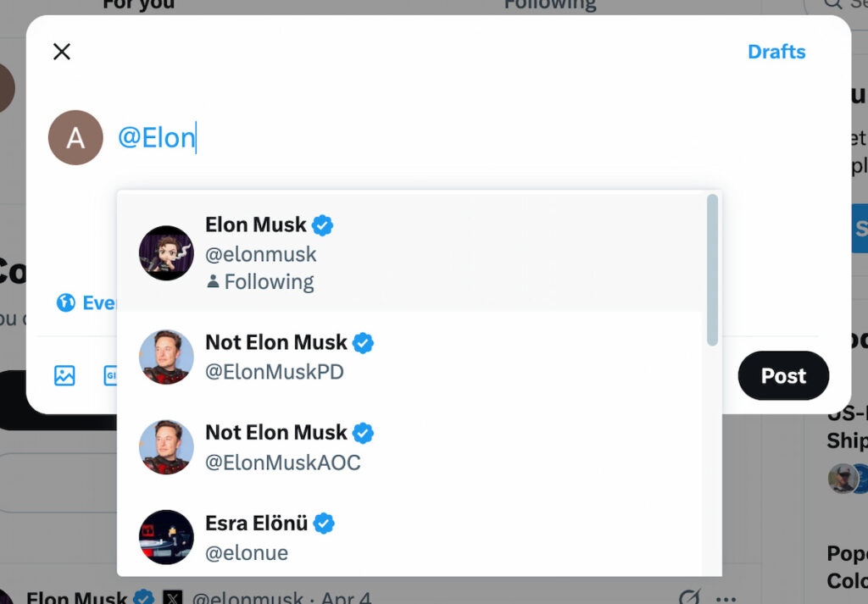Screen dimensions: 868x604
Task: Click the @ElonMuskPD profile picture
Action: [x=166, y=357]
